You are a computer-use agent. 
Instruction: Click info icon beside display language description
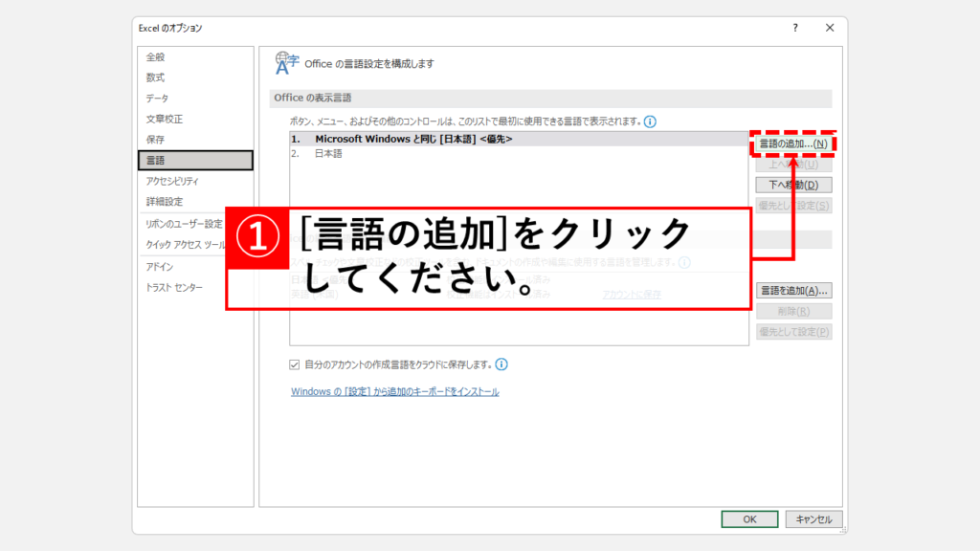coord(650,121)
